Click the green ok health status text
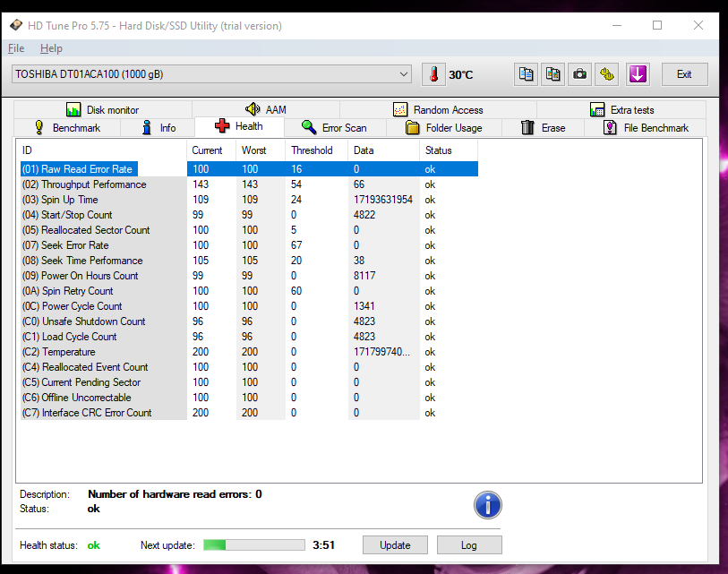The height and width of the screenshot is (574, 728). tap(94, 545)
